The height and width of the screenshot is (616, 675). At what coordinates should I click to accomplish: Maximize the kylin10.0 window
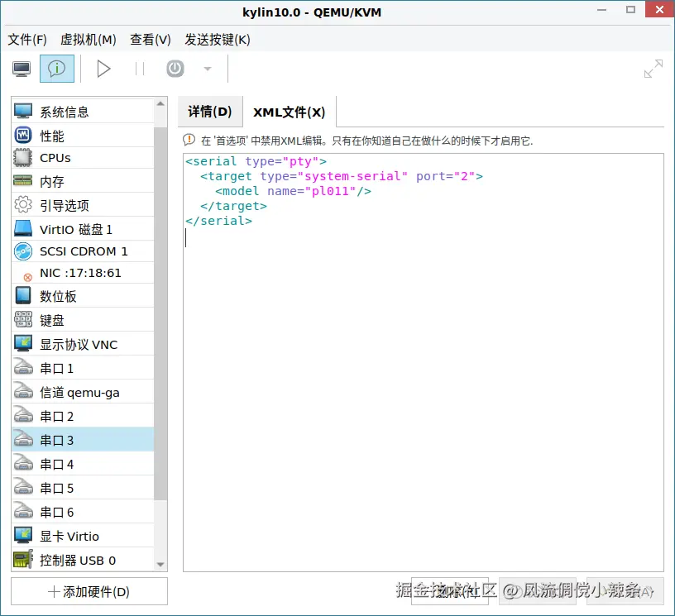[630, 9]
